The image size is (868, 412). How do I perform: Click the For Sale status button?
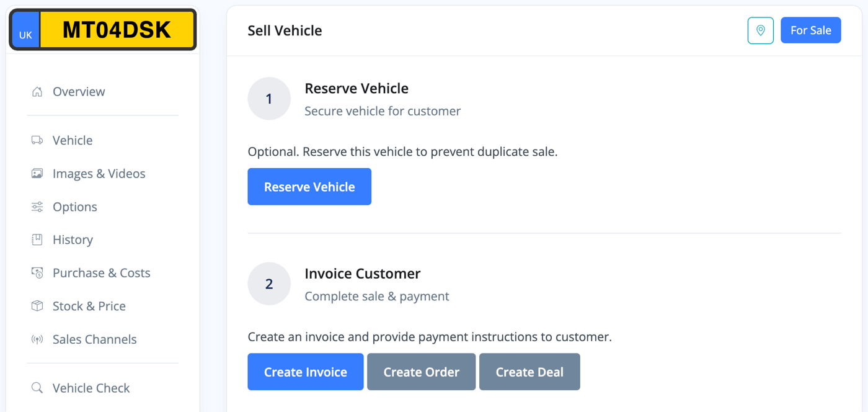point(811,30)
